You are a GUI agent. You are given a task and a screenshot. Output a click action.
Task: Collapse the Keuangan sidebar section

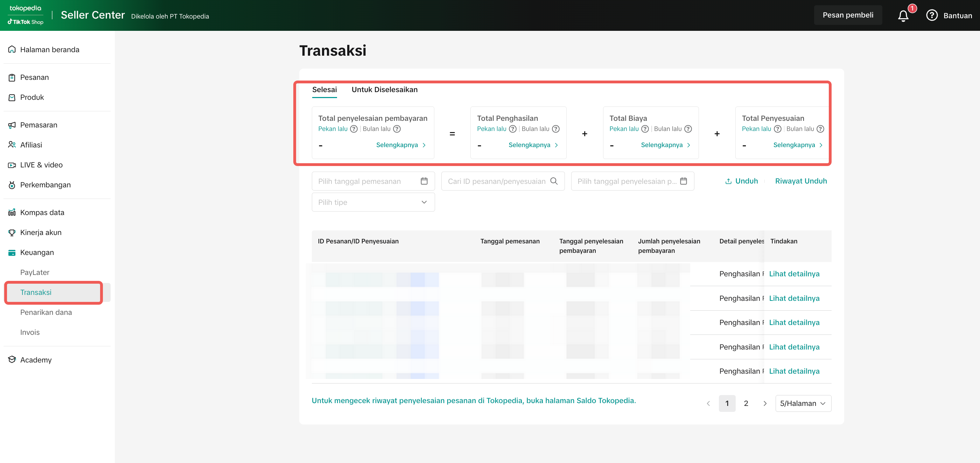(37, 253)
